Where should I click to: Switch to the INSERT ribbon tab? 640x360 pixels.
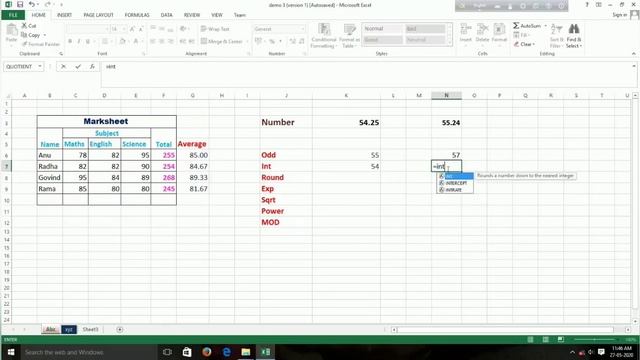click(64, 15)
